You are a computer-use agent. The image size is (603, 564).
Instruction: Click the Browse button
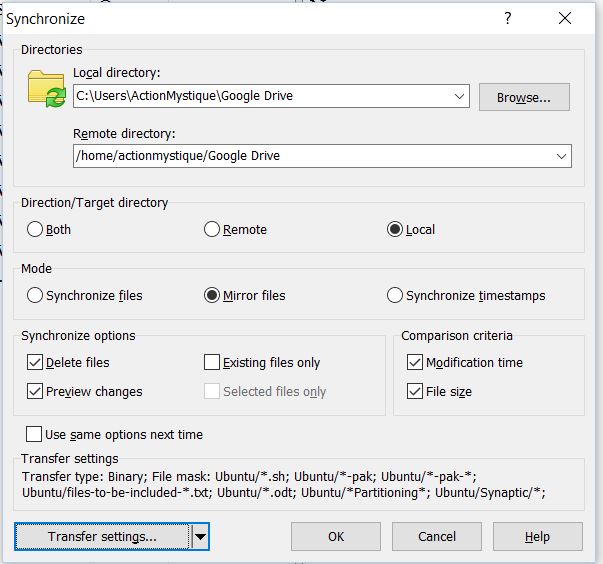pos(524,97)
